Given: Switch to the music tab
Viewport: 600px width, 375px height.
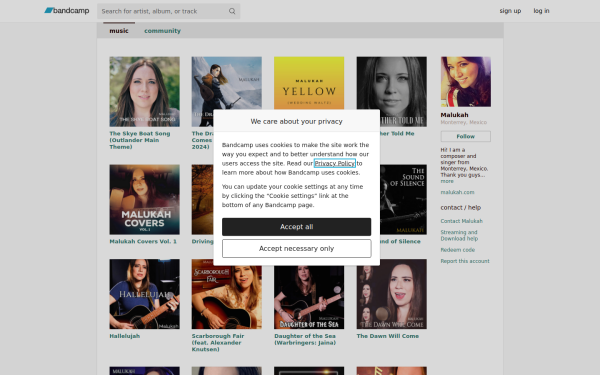Looking at the screenshot, I should coord(119,31).
